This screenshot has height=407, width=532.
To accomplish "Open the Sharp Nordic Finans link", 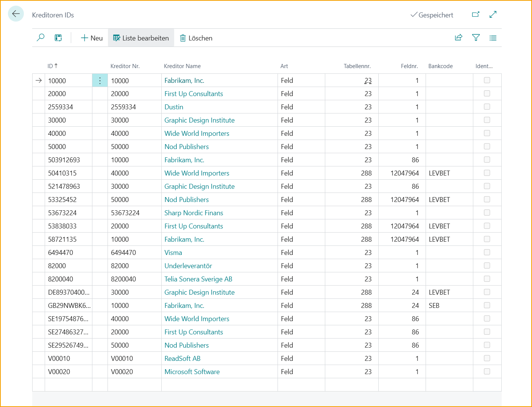I will 193,213.
